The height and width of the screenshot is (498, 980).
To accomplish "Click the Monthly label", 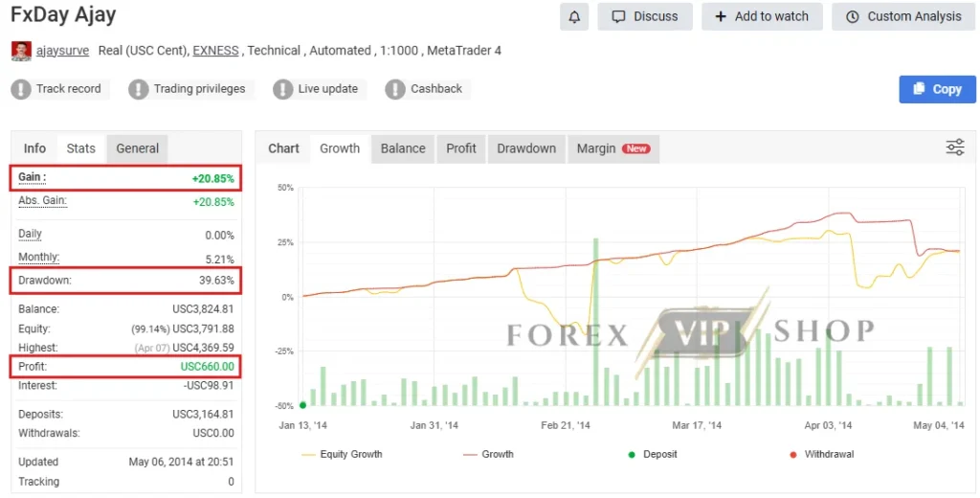I will [38, 257].
